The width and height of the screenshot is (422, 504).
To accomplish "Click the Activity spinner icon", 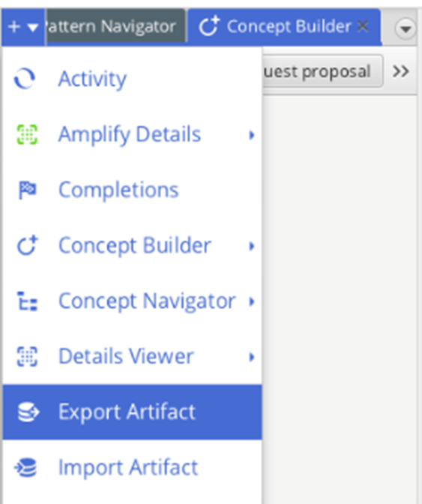I will [x=25, y=79].
